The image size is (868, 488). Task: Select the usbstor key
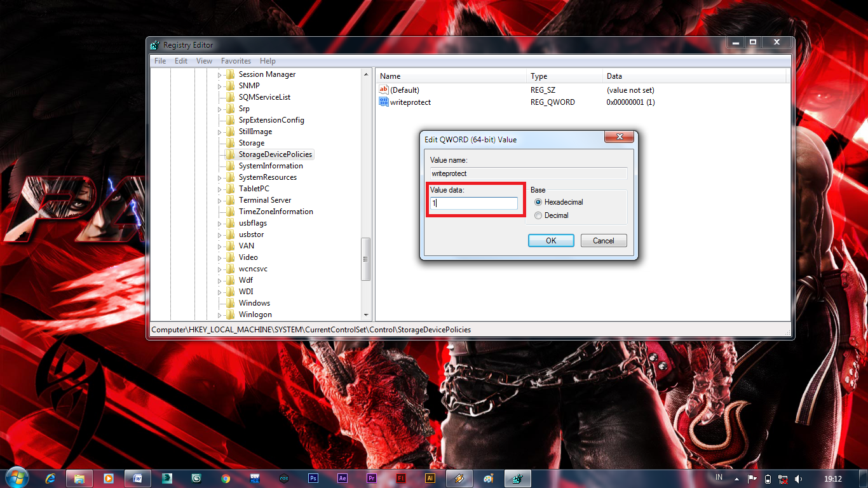point(251,234)
